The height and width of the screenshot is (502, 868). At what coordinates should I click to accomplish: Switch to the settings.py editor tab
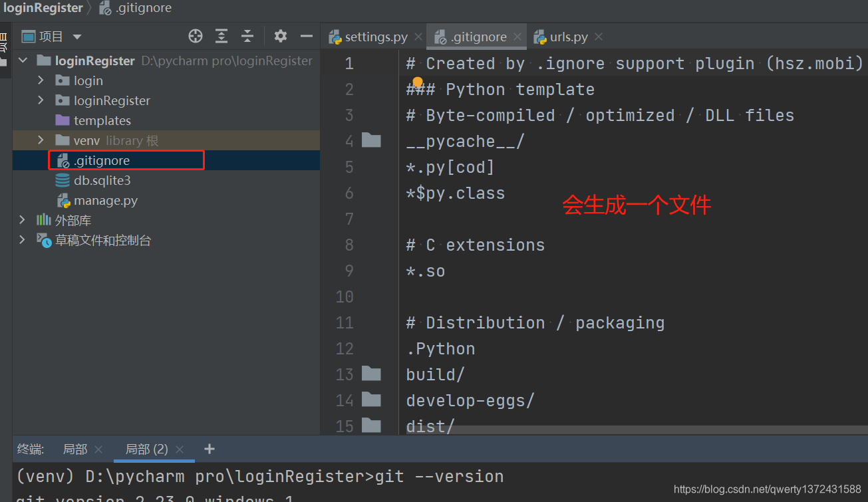click(376, 37)
